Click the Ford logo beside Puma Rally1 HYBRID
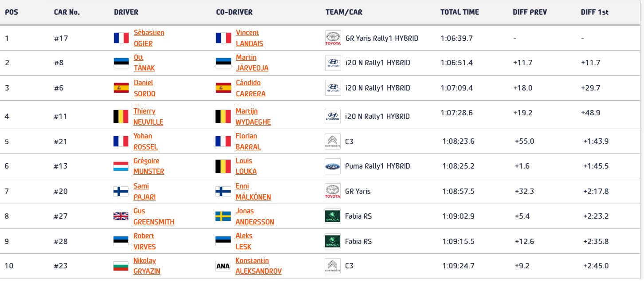 click(x=333, y=166)
